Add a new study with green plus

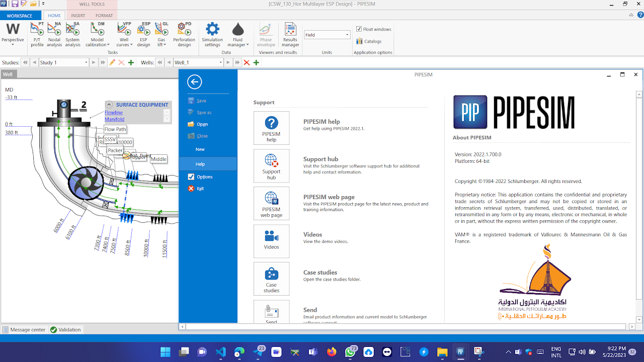[131, 62]
